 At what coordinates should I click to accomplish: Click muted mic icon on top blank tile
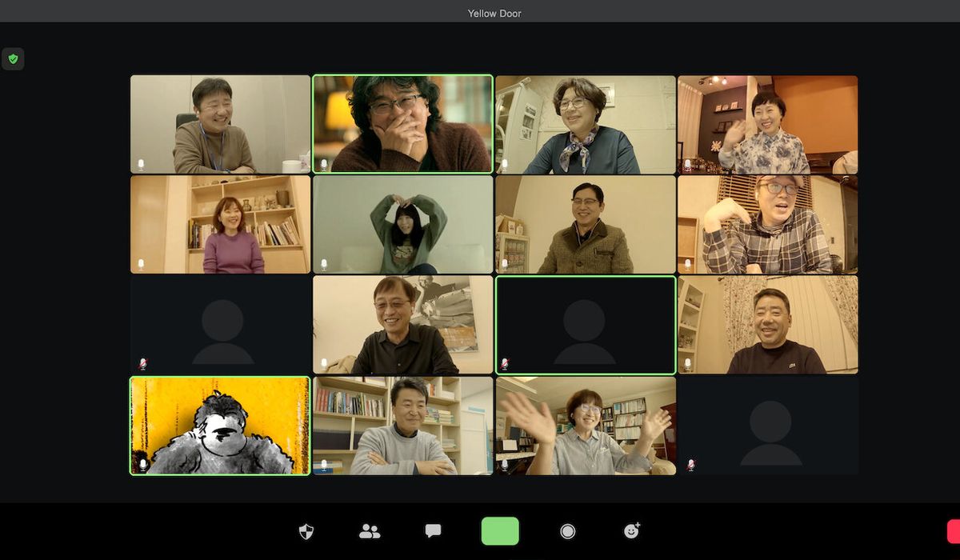click(x=142, y=364)
